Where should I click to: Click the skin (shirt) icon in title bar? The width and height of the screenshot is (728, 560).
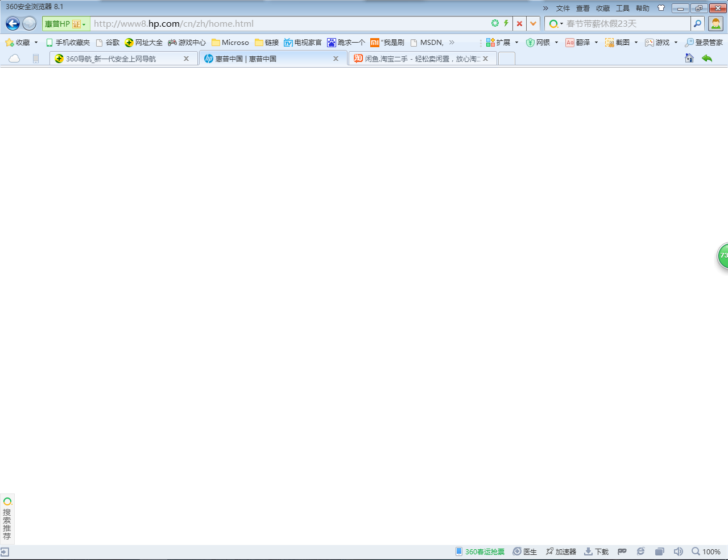661,8
